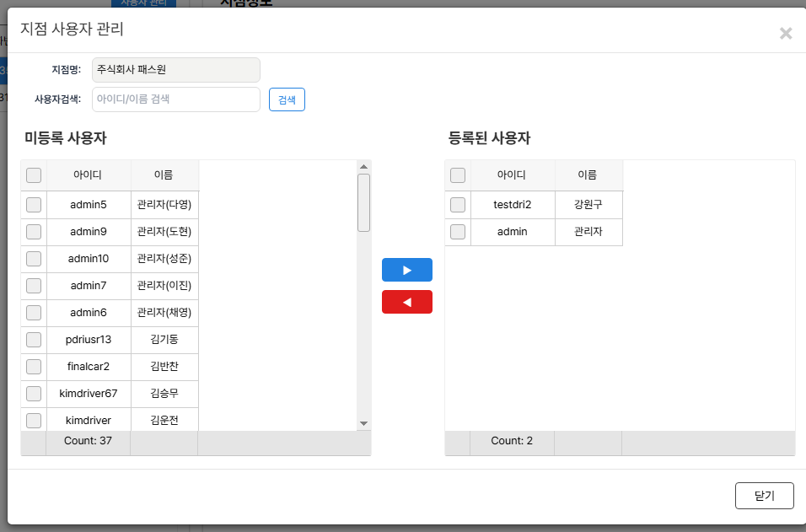Click the name cell 김승무
806x532 pixels.
(164, 394)
